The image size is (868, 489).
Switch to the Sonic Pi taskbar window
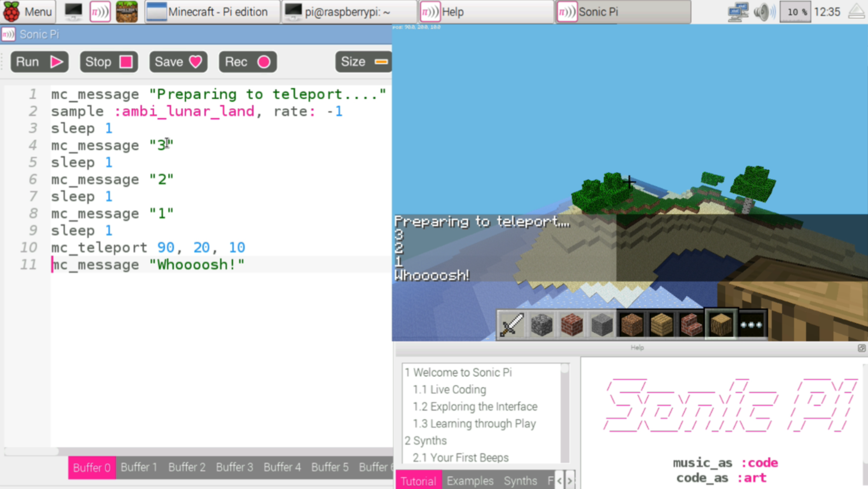(x=623, y=12)
